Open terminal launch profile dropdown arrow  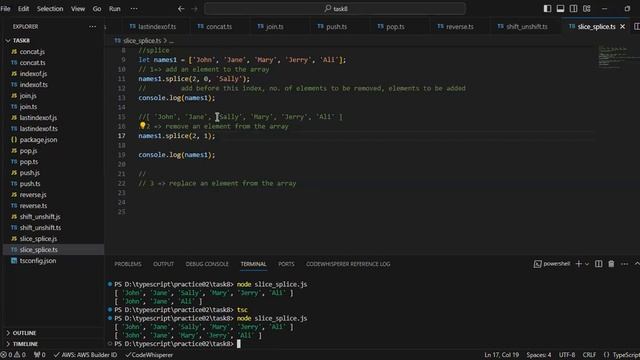click(587, 264)
